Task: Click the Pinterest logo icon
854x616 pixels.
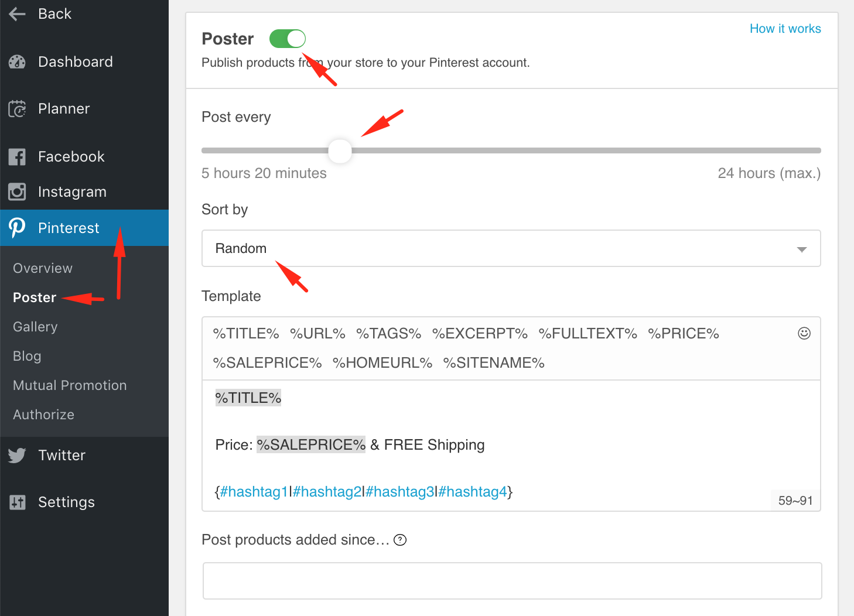Action: coord(17,228)
